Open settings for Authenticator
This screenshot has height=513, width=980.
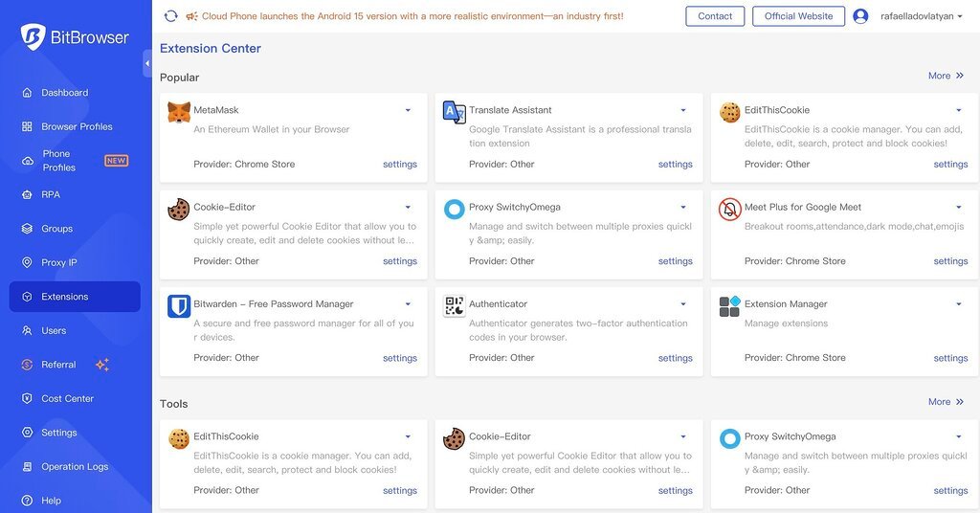[675, 358]
